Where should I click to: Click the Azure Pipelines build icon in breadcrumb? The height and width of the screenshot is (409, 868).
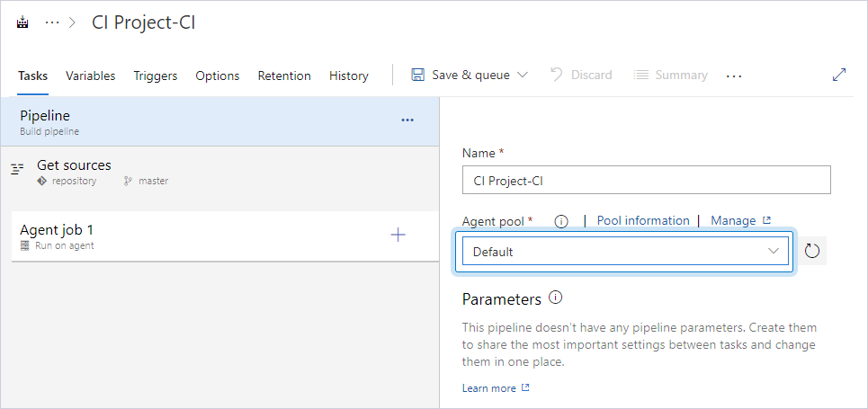coord(22,23)
